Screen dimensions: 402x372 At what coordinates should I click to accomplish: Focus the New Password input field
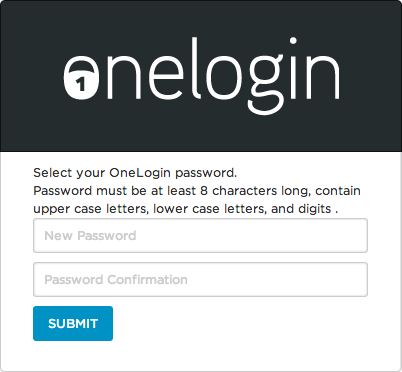[x=200, y=235]
